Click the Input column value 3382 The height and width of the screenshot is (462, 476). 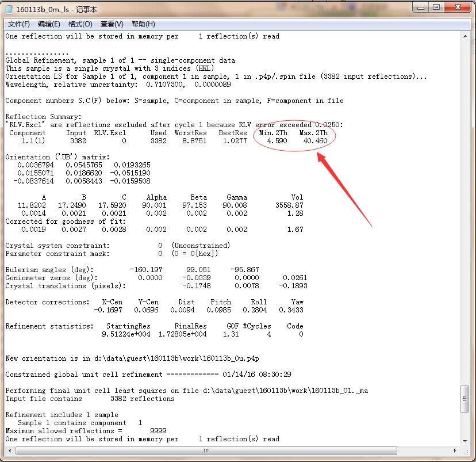tap(78, 141)
